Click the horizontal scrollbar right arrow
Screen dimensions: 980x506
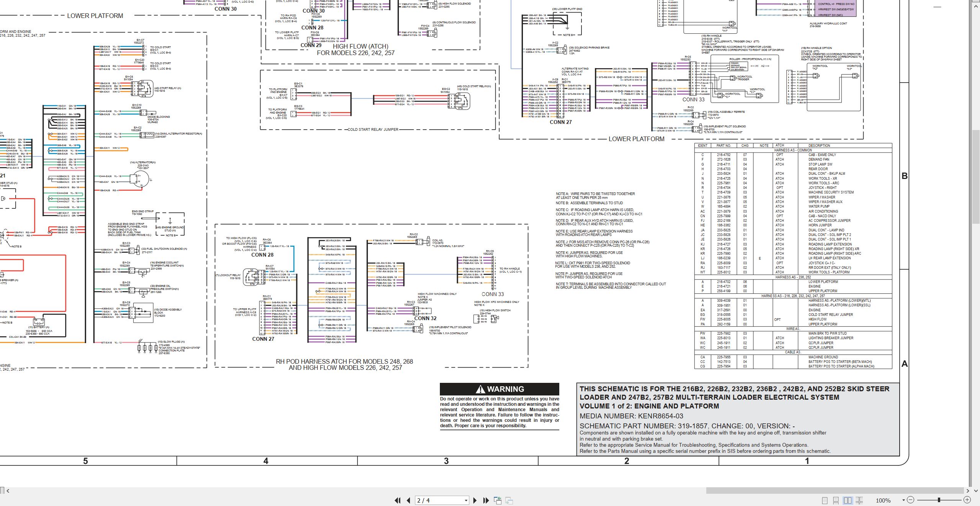pyautogui.click(x=968, y=490)
